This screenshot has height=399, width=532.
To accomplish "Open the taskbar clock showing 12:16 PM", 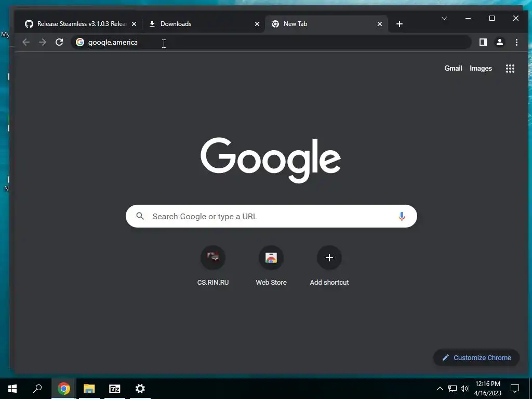I will point(487,389).
